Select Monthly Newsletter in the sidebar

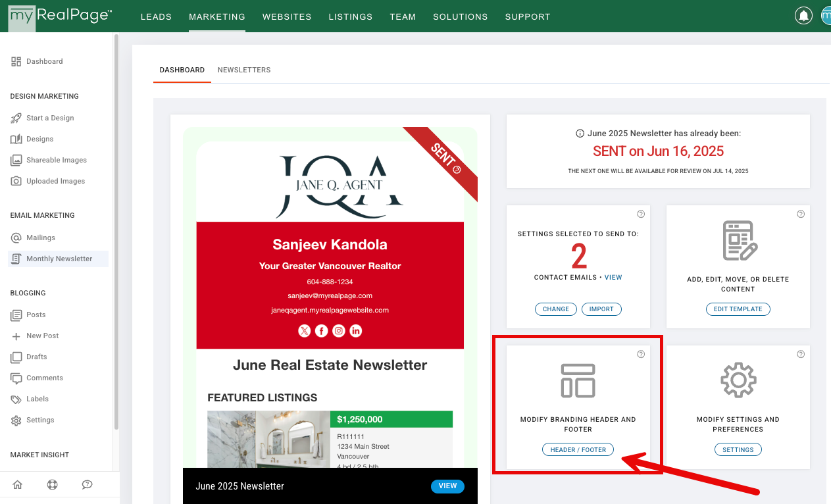[58, 259]
